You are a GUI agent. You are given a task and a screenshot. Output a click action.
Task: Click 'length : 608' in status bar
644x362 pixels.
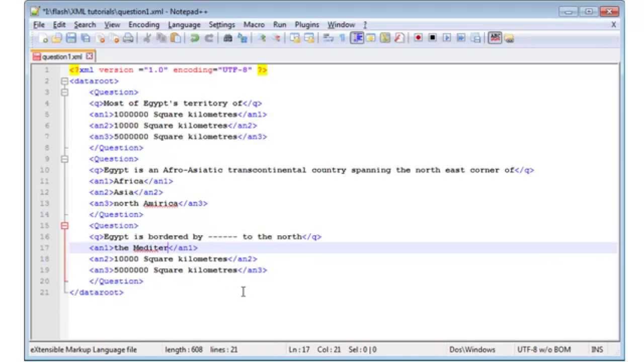click(184, 349)
